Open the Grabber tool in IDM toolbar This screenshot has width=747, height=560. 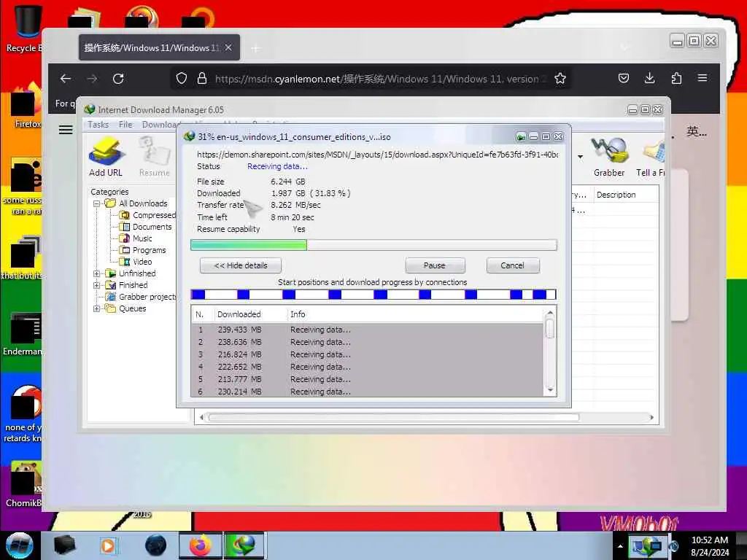[609, 157]
